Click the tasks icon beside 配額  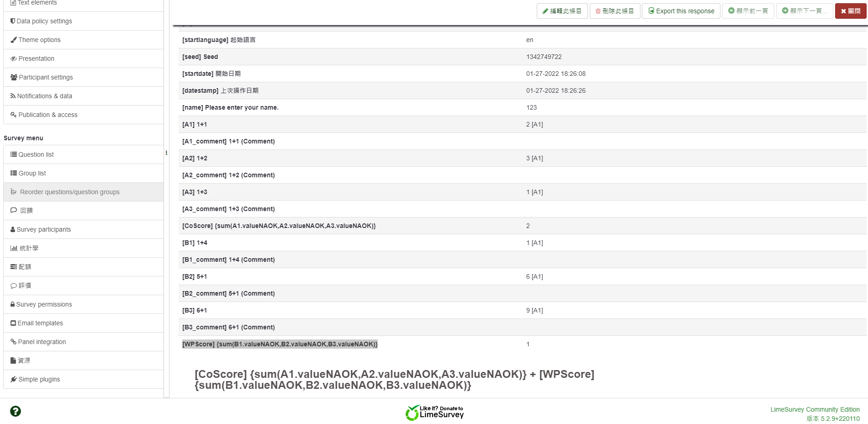[14, 267]
